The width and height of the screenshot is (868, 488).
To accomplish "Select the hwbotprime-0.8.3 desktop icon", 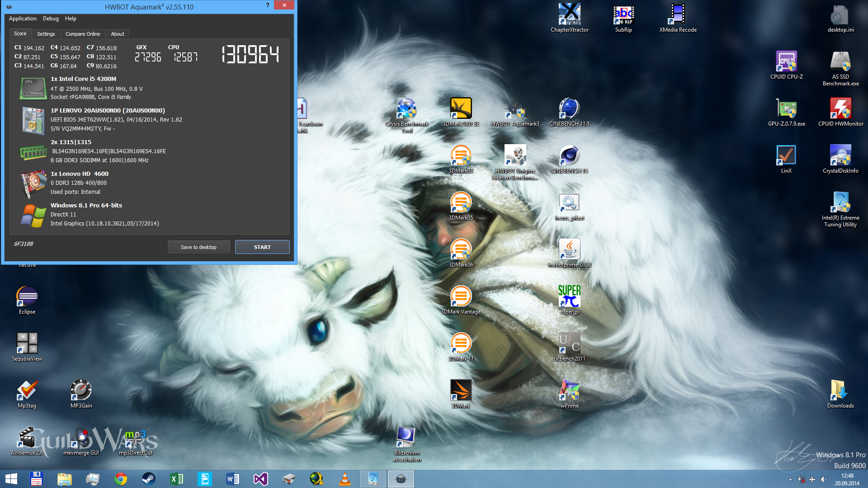I will coord(569,253).
